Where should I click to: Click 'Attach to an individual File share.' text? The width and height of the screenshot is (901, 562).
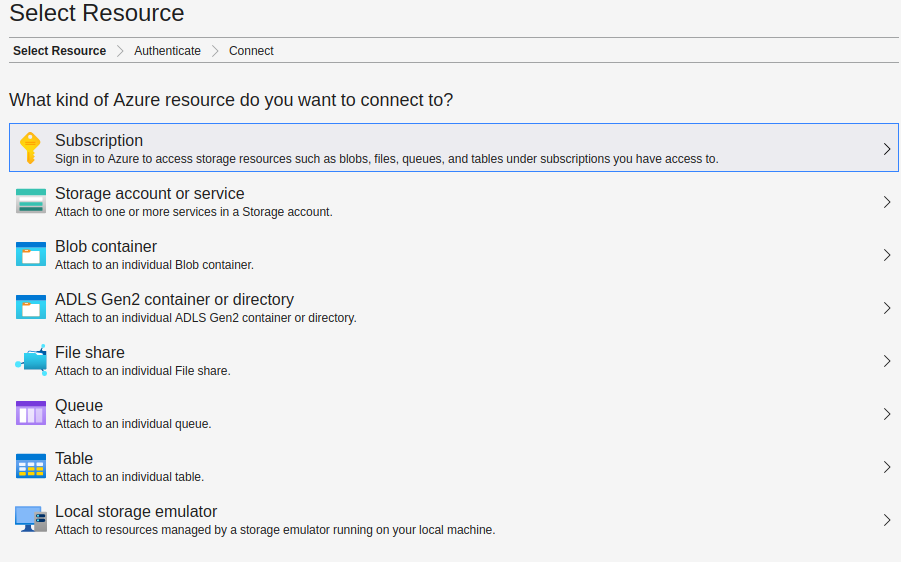point(143,371)
